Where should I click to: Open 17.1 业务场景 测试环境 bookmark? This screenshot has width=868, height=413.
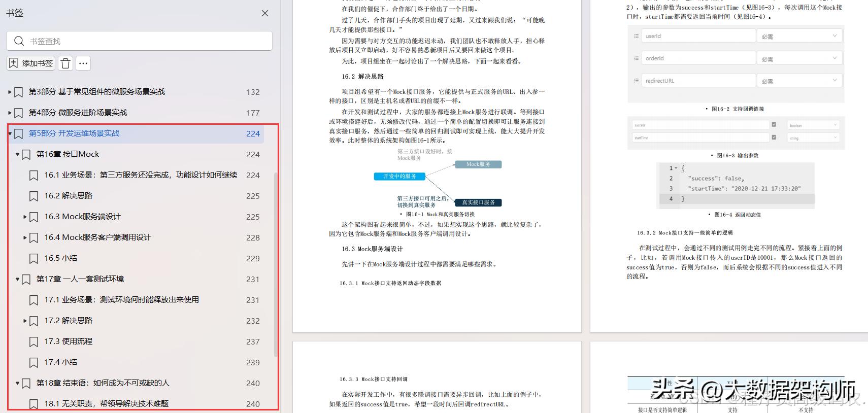click(121, 300)
